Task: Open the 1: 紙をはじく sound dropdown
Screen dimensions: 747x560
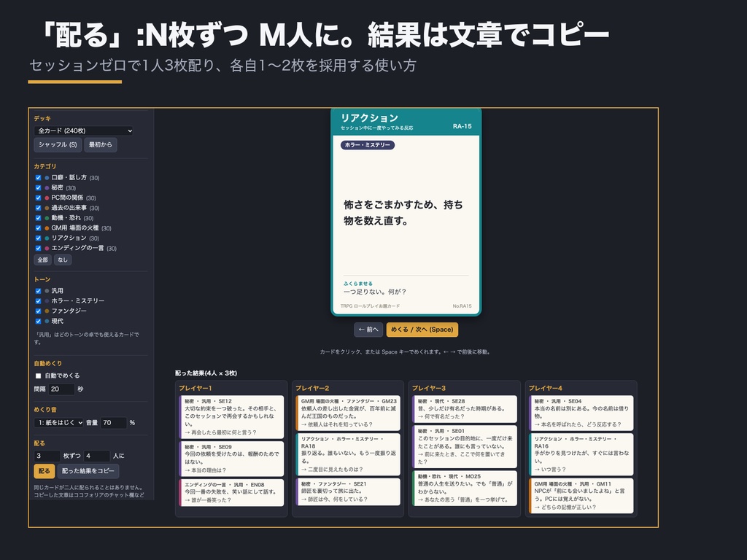Action: [58, 422]
